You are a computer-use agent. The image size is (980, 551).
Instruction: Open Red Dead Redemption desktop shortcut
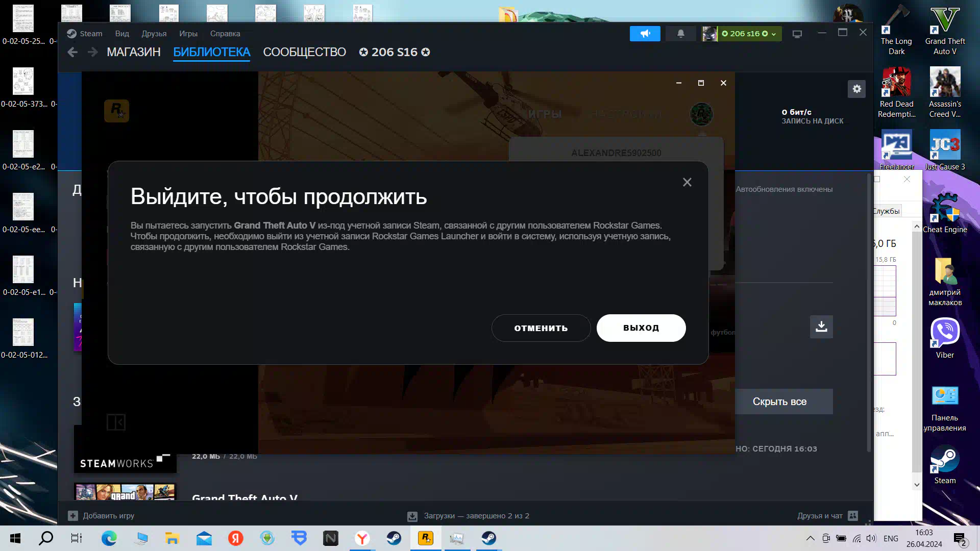click(x=897, y=92)
